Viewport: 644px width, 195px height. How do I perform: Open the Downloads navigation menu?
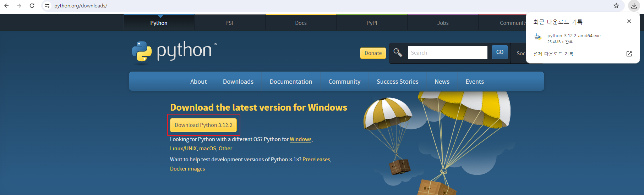[x=238, y=82]
